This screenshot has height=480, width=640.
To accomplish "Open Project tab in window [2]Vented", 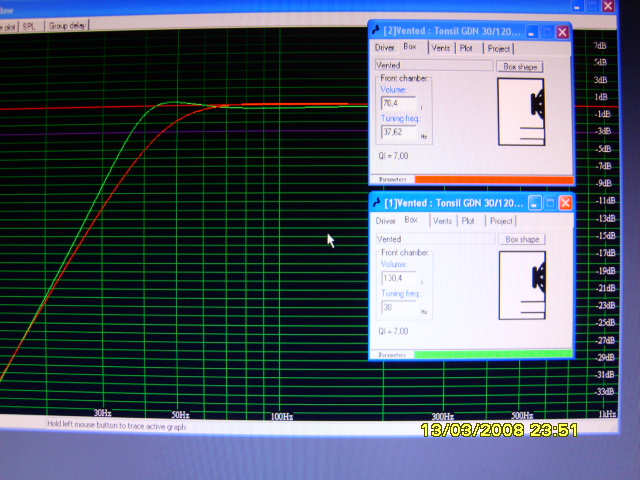I will [499, 47].
